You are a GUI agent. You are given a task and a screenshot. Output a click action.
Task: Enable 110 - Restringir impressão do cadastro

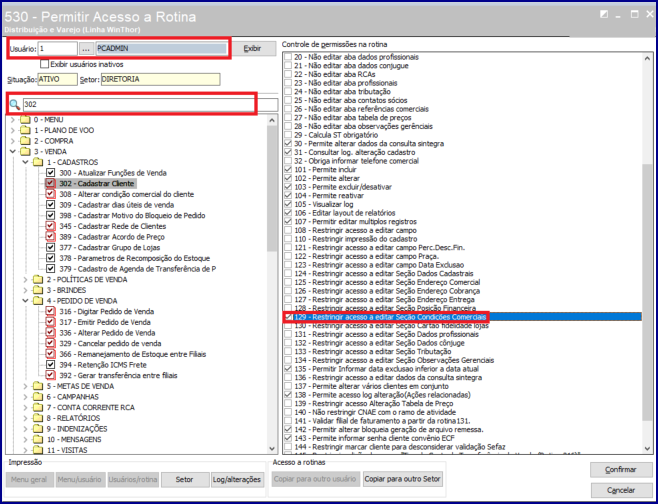288,239
